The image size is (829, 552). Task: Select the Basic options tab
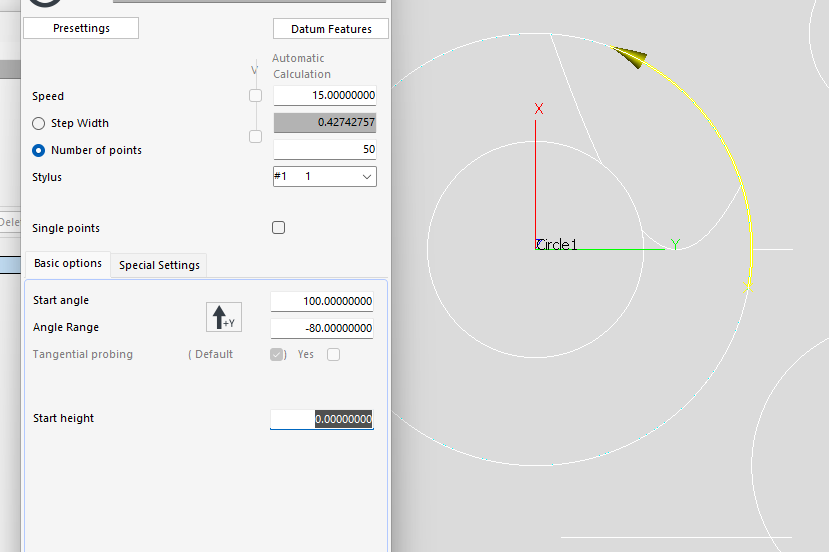[x=67, y=264]
